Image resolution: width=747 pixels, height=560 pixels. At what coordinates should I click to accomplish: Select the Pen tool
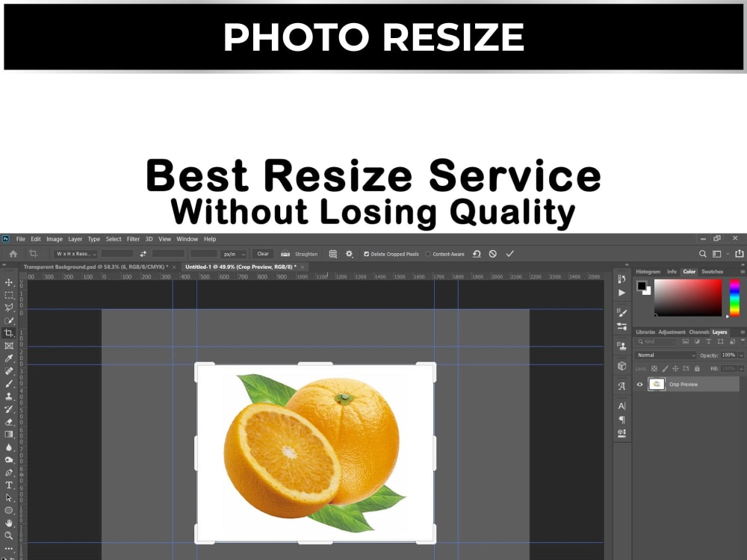pos(8,473)
